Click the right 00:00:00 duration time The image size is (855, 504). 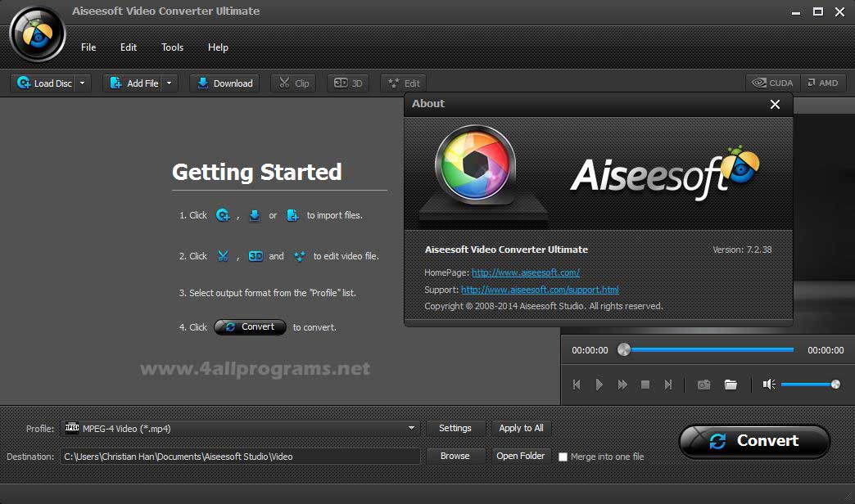(x=826, y=350)
